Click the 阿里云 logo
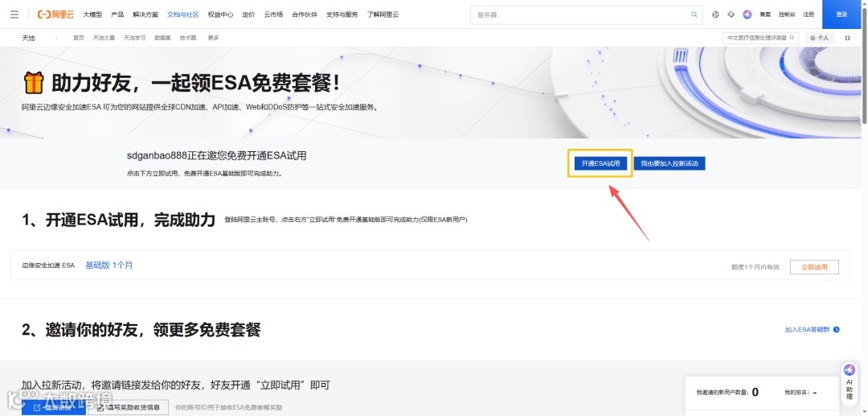The image size is (868, 416). (55, 14)
